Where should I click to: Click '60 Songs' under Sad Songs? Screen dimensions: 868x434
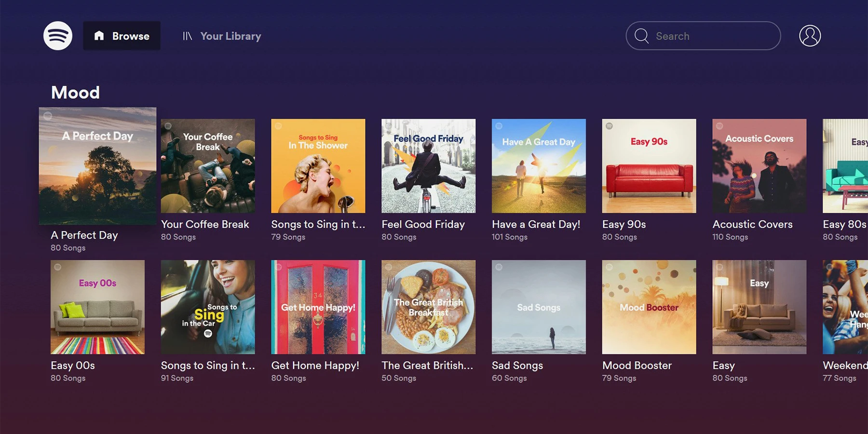pos(509,379)
